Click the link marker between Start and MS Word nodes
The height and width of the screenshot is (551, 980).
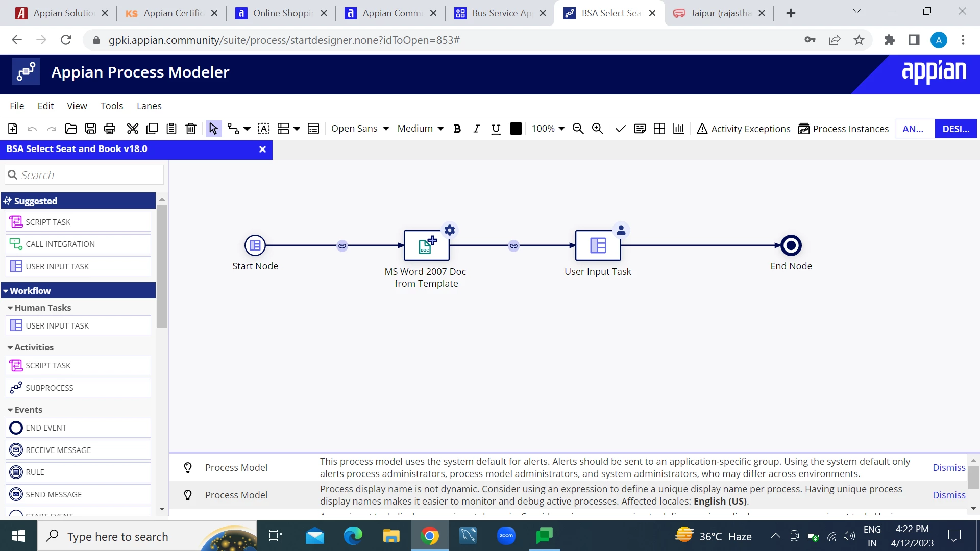(x=342, y=246)
